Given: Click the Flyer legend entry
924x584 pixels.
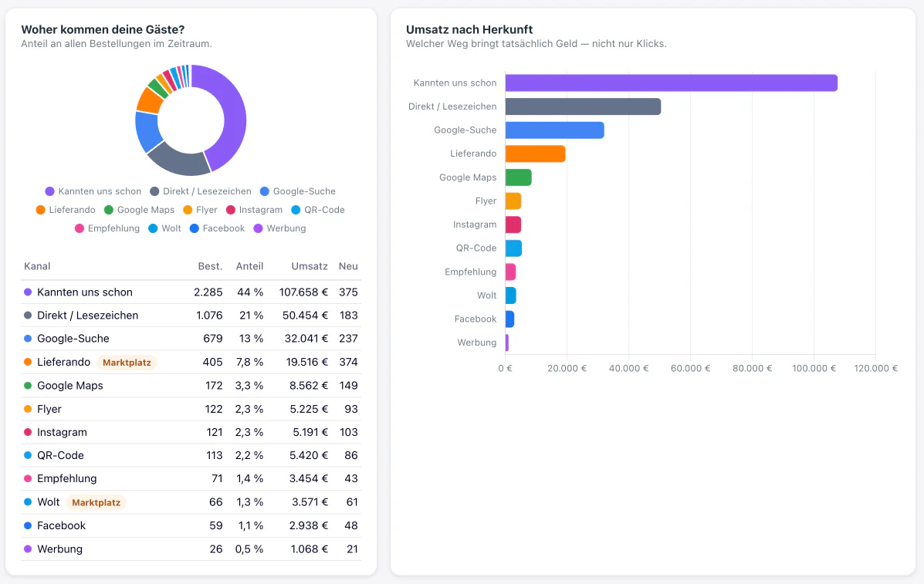Looking at the screenshot, I should [x=200, y=210].
